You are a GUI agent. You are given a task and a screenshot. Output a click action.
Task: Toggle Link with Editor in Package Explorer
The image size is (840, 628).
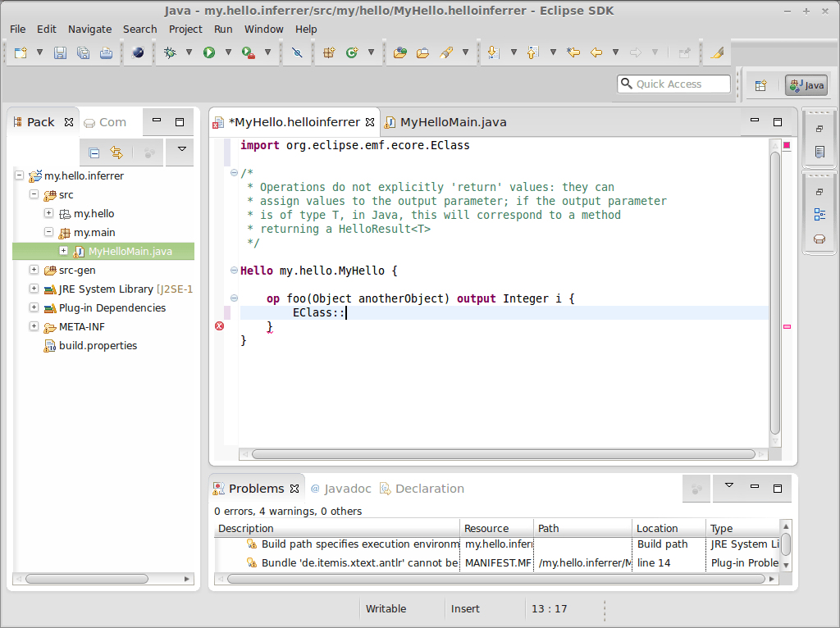pos(116,152)
